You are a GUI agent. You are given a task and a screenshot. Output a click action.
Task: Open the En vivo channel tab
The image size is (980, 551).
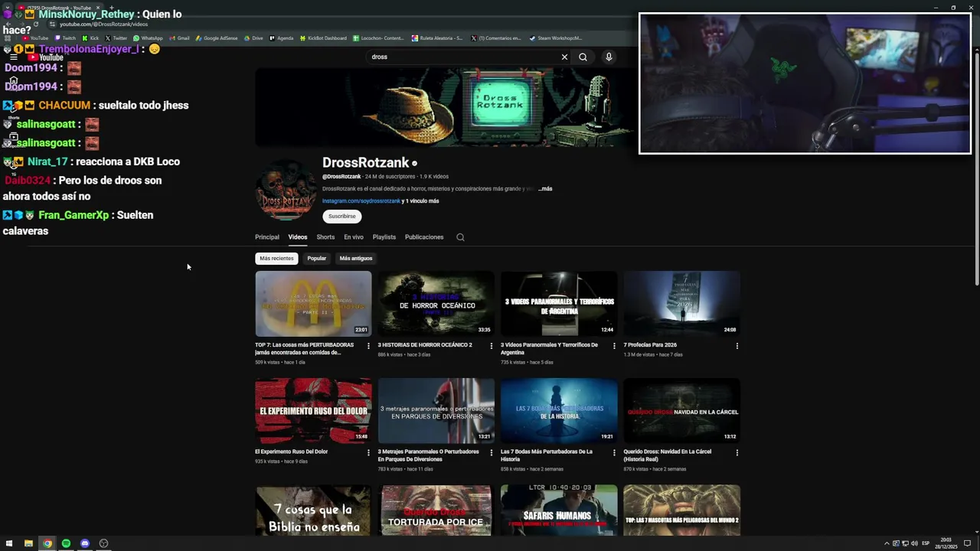pos(354,237)
